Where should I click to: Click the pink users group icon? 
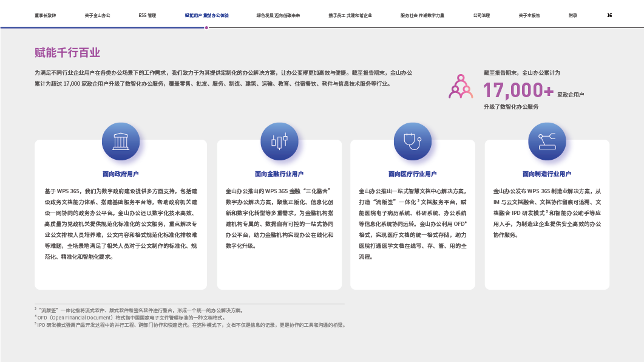pyautogui.click(x=461, y=87)
